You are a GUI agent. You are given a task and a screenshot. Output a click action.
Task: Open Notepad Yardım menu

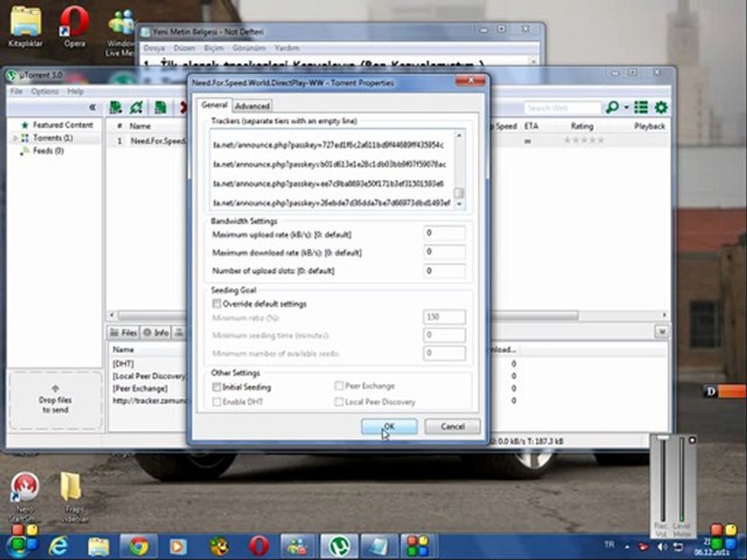point(287,48)
